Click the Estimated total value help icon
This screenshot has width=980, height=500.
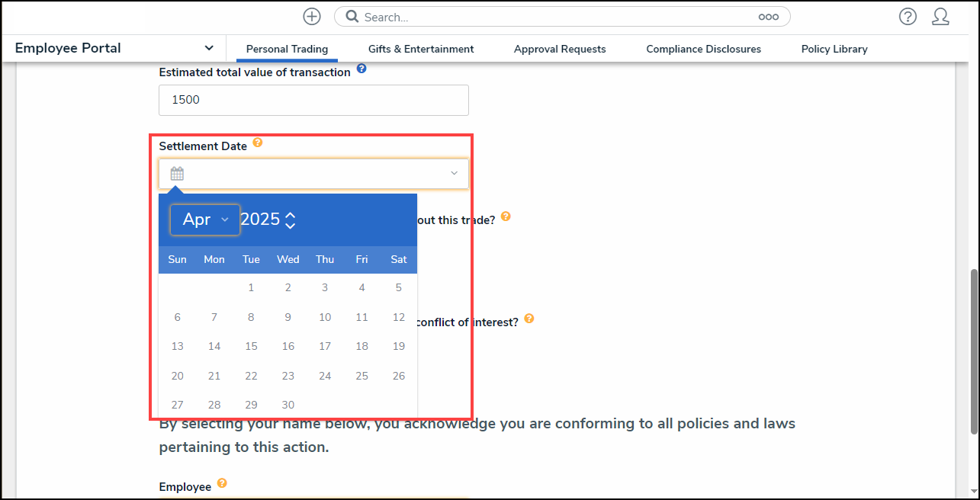point(361,69)
